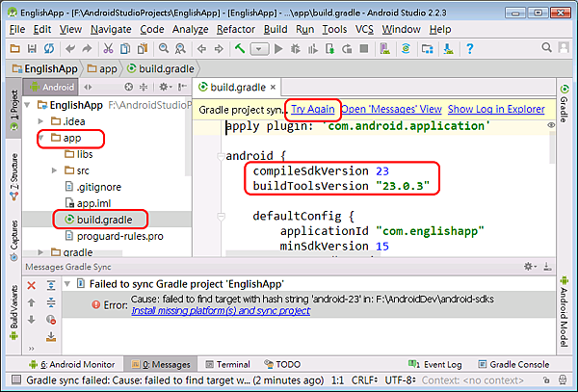Collapse the app folder node
This screenshot has height=392, width=578.
pos(40,138)
